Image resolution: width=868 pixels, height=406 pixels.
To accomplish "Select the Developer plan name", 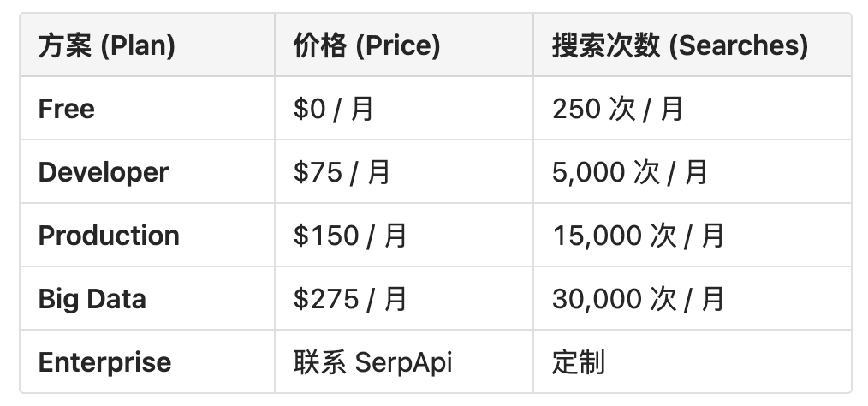I will click(104, 172).
